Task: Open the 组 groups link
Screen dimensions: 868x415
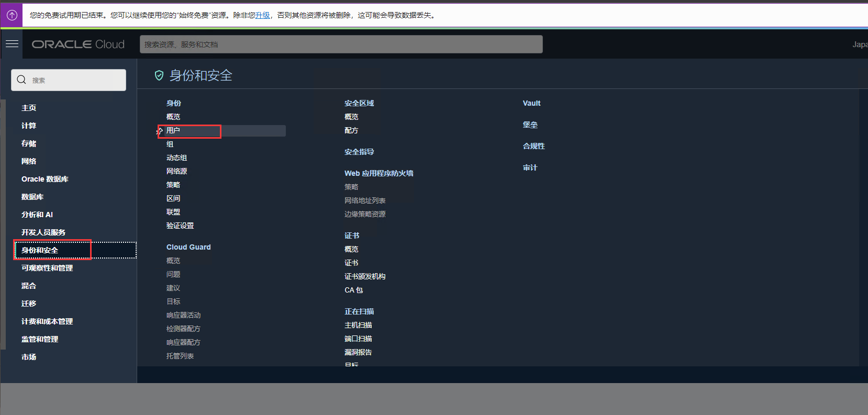Action: pos(170,144)
